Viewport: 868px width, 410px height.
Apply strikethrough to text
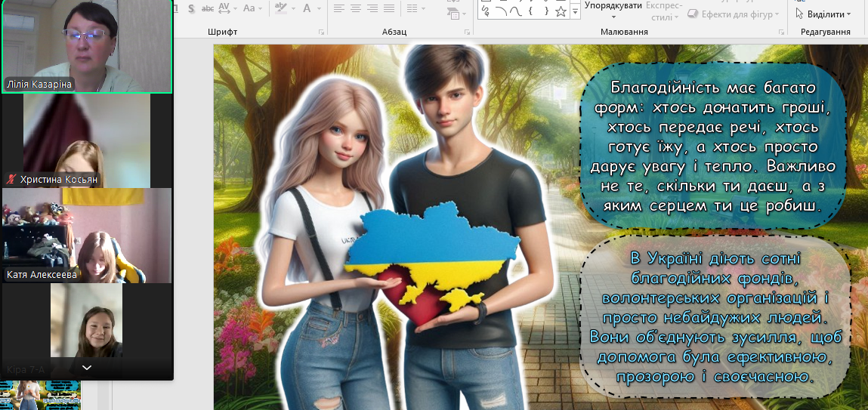pyautogui.click(x=207, y=9)
